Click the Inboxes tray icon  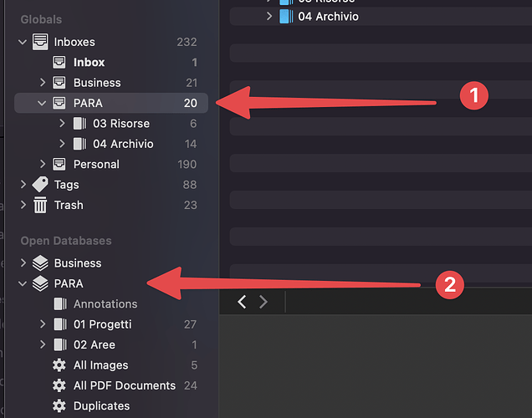pyautogui.click(x=40, y=42)
